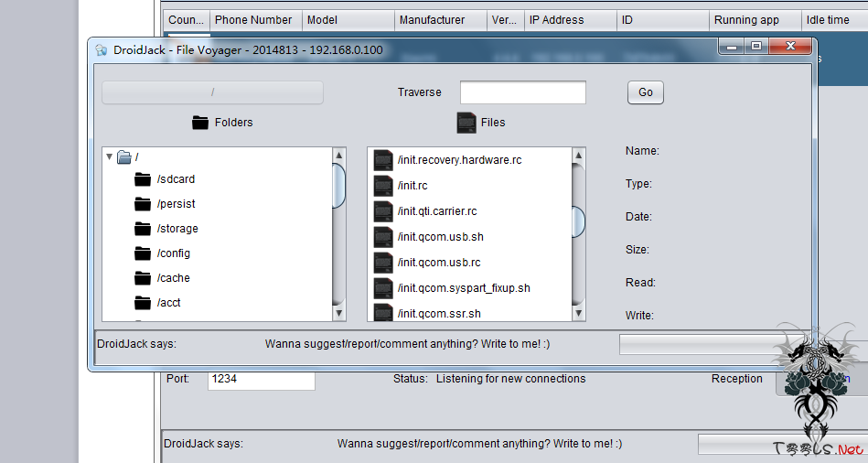Select /storage folder name
Image resolution: width=868 pixels, height=463 pixels.
[x=177, y=228]
